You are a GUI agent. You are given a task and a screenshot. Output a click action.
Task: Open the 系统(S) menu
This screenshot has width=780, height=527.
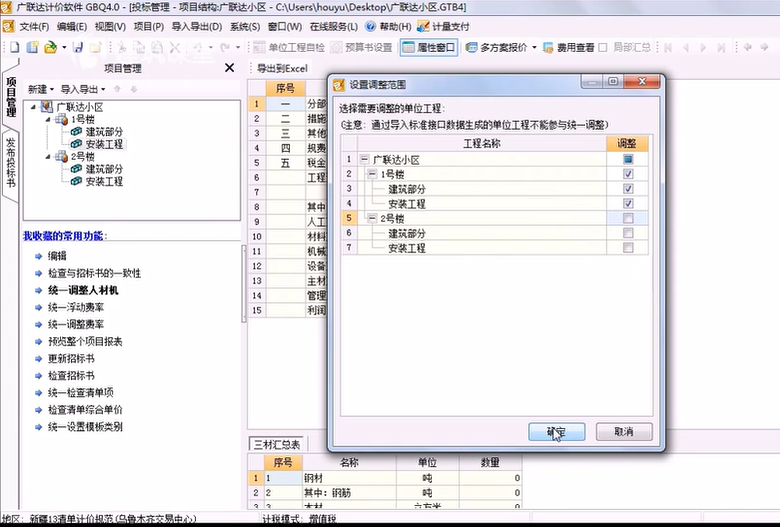coord(245,26)
